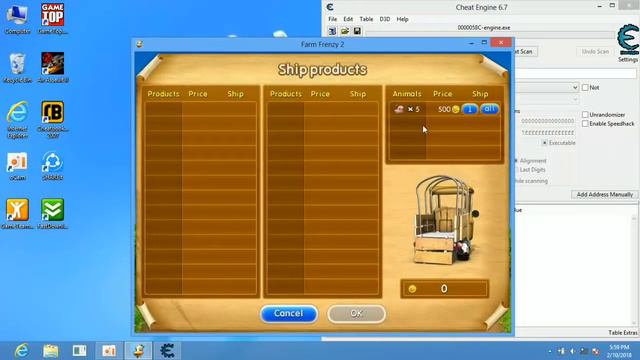Expand the scan type dropdown in Cheat Engine
The image size is (640, 360).
(575, 87)
